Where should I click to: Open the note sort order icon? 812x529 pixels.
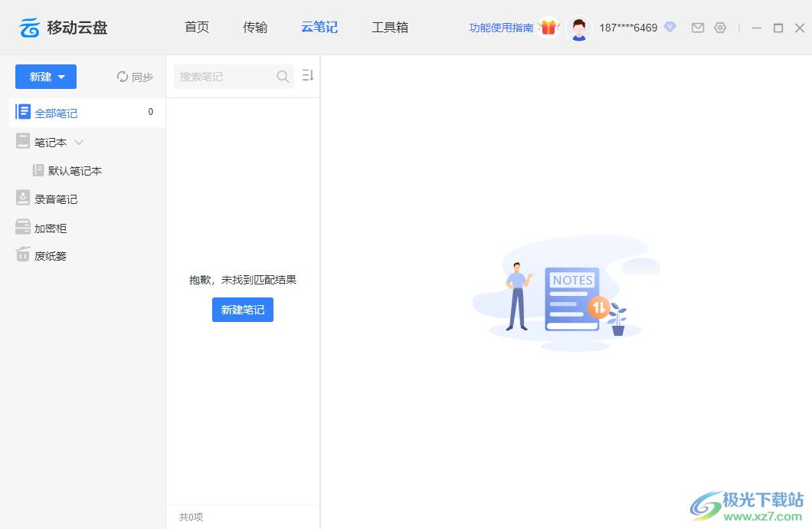coord(308,76)
